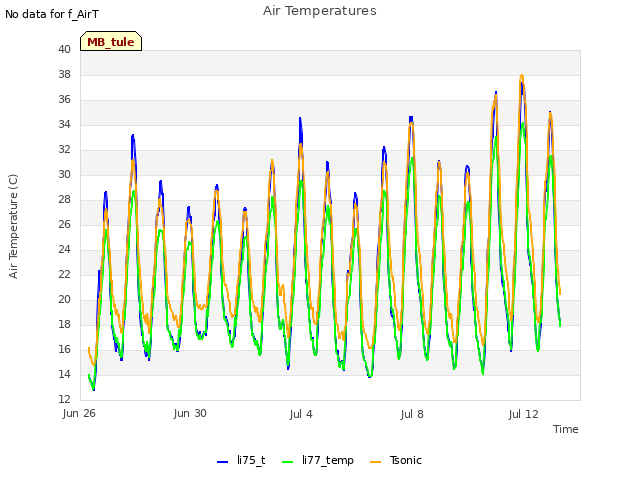The image size is (640, 480).
Task: Click the 40 y-axis tick label
Action: (64, 49)
